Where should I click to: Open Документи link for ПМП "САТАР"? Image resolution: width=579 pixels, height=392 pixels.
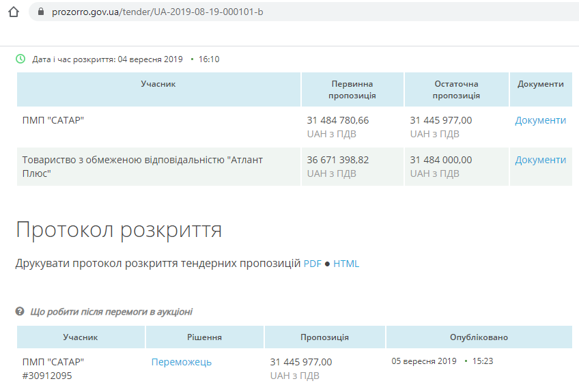pos(540,120)
